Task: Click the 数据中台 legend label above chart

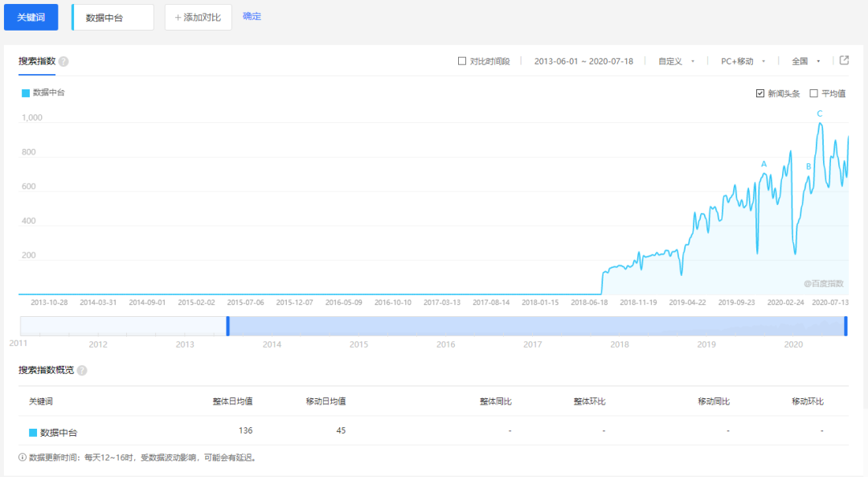Action: (49, 93)
